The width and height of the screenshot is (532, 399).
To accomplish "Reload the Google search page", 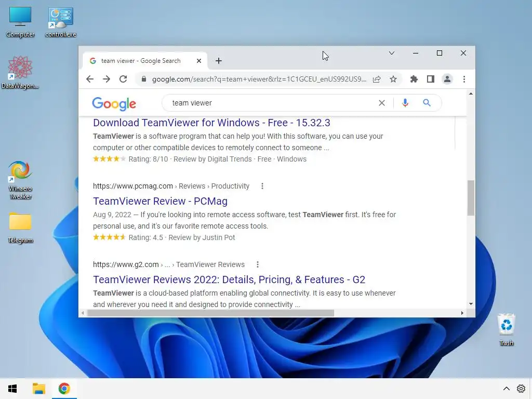I will pos(123,79).
